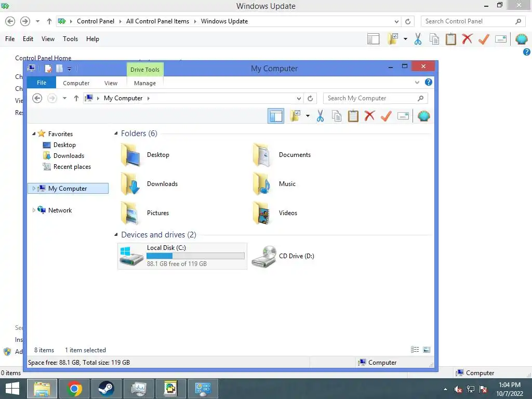Image resolution: width=532 pixels, height=399 pixels.
Task: Click the folder options icon in My Computer toolbar
Action: pos(295,116)
